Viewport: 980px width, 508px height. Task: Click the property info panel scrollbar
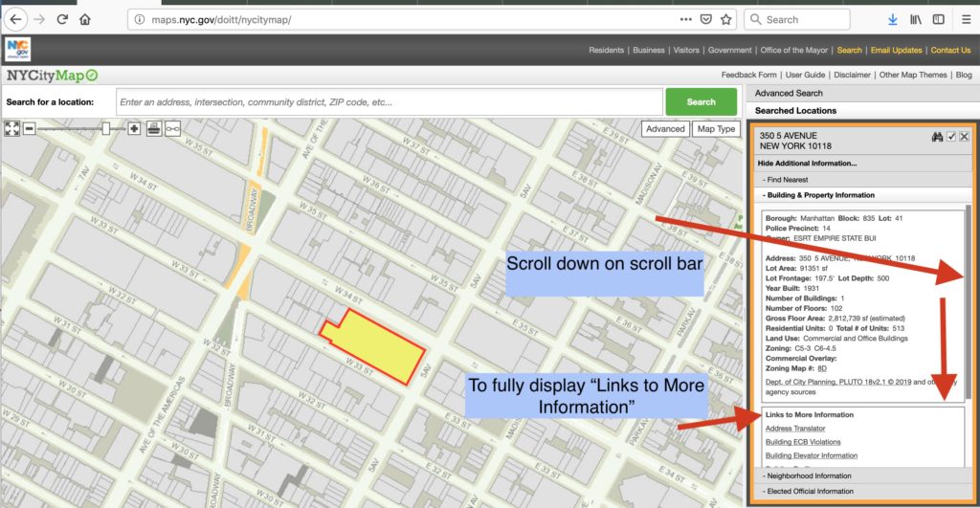pos(969,301)
